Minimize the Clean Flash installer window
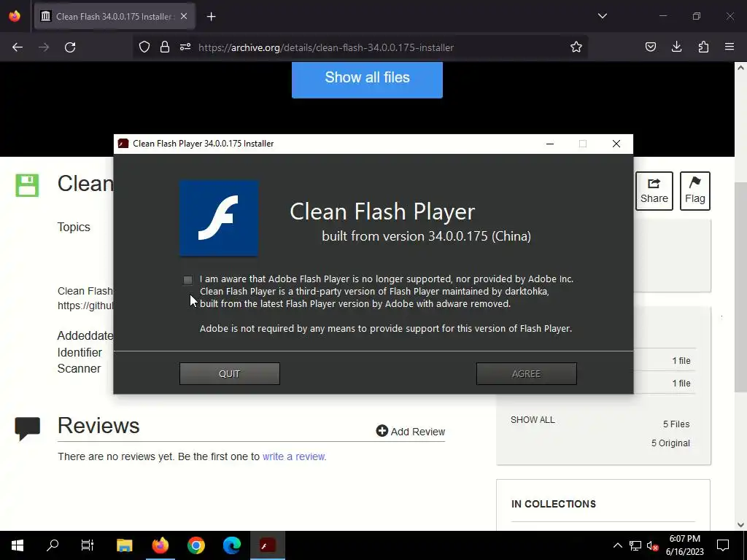 click(550, 144)
